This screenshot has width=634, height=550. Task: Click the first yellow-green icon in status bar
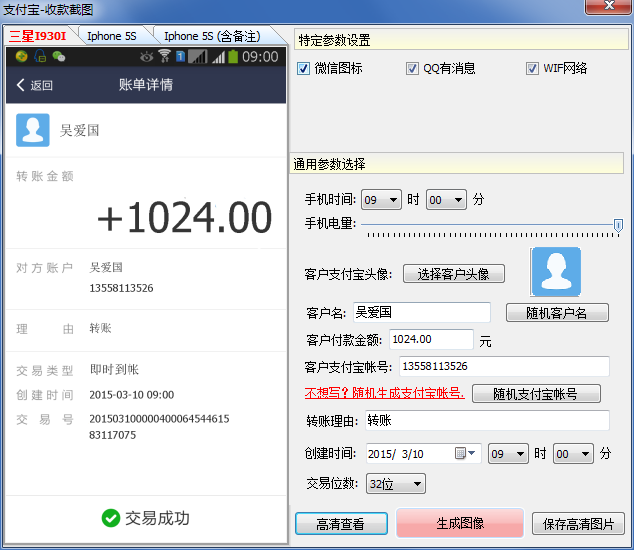coord(21,56)
